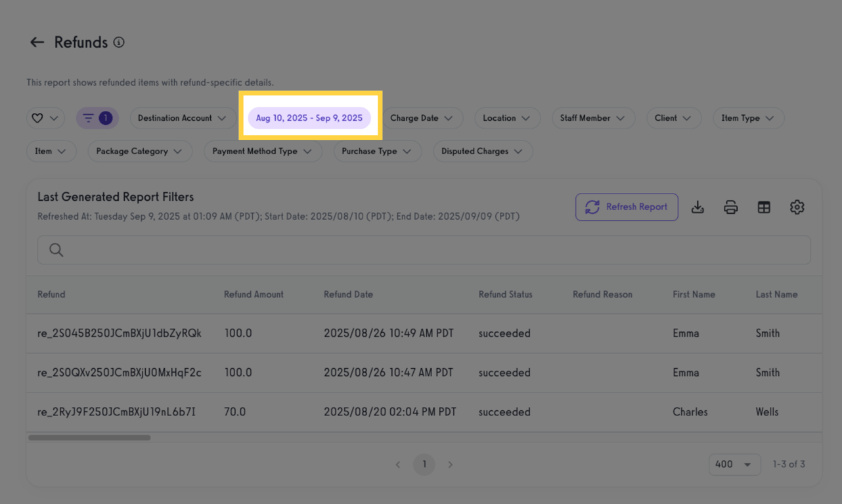The height and width of the screenshot is (504, 842).
Task: Open the table export icon
Action: 764,207
